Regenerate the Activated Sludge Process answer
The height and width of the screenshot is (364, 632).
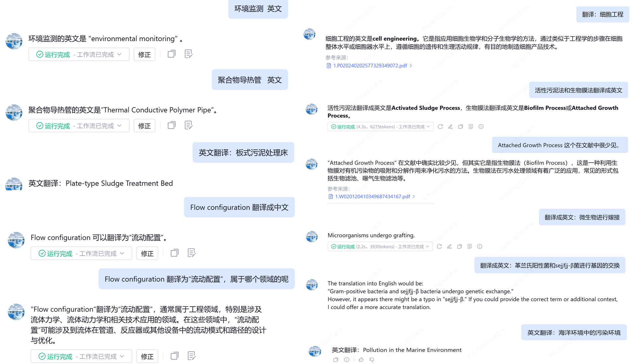(x=440, y=127)
